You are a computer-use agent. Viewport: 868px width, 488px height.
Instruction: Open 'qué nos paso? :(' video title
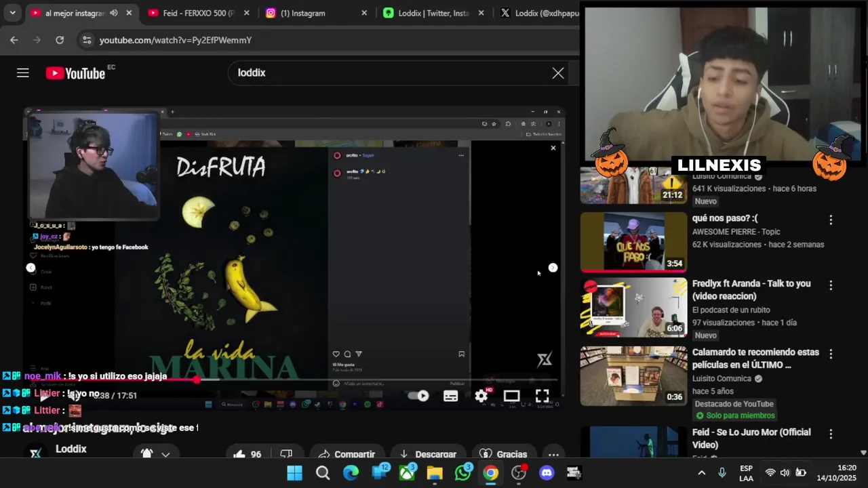(x=725, y=219)
